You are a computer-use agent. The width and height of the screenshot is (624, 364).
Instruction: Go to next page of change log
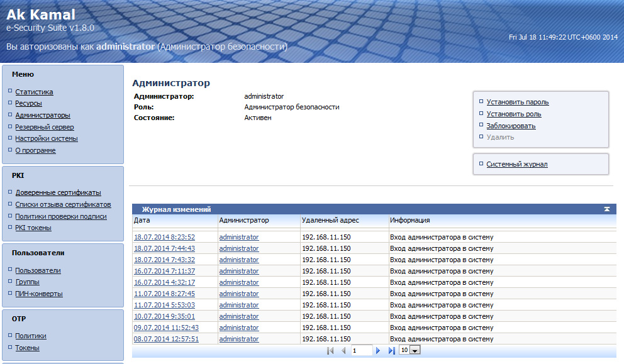(x=378, y=350)
